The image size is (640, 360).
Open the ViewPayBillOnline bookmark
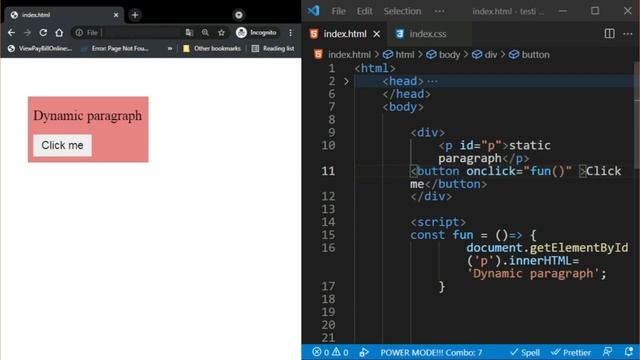pyautogui.click(x=40, y=49)
